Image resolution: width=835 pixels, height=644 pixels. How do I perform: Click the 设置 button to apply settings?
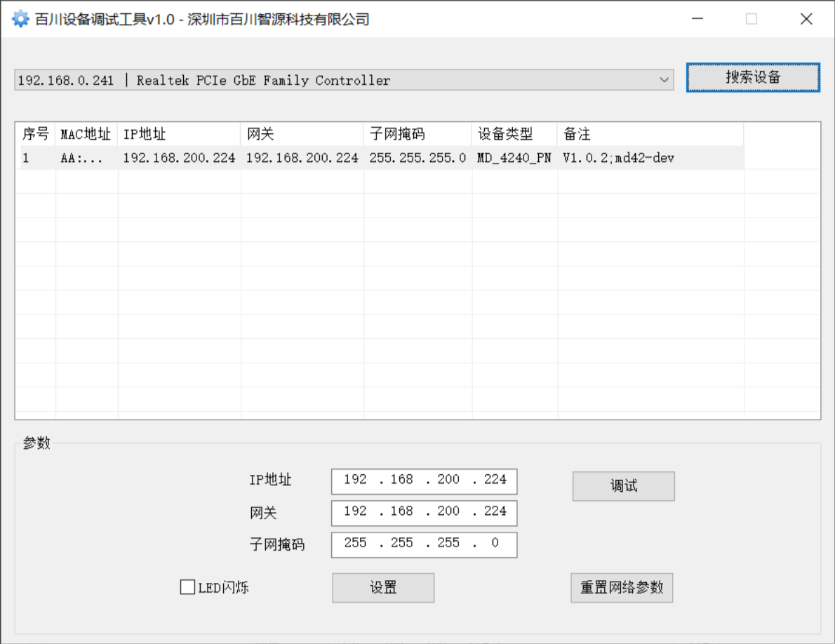(x=382, y=588)
